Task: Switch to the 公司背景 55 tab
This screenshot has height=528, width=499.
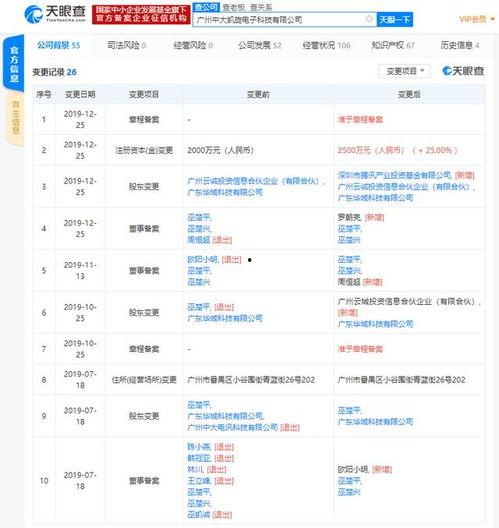Action: 59,45
